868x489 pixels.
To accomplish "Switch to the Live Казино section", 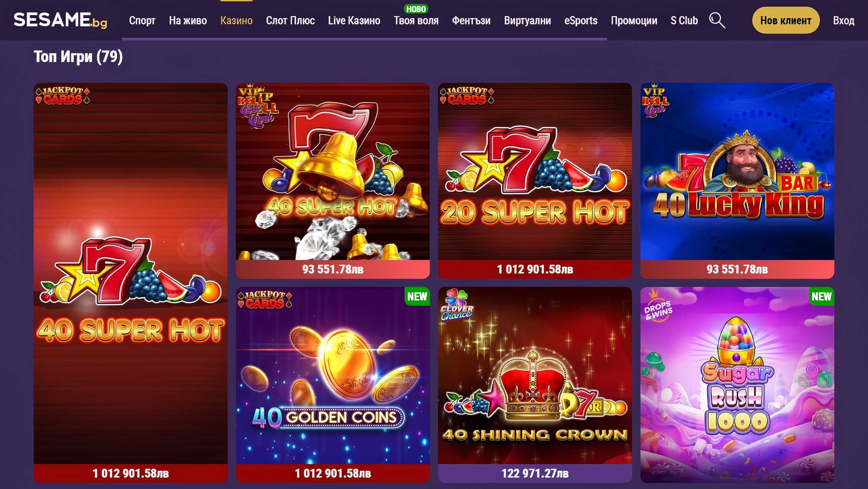I will (x=354, y=21).
